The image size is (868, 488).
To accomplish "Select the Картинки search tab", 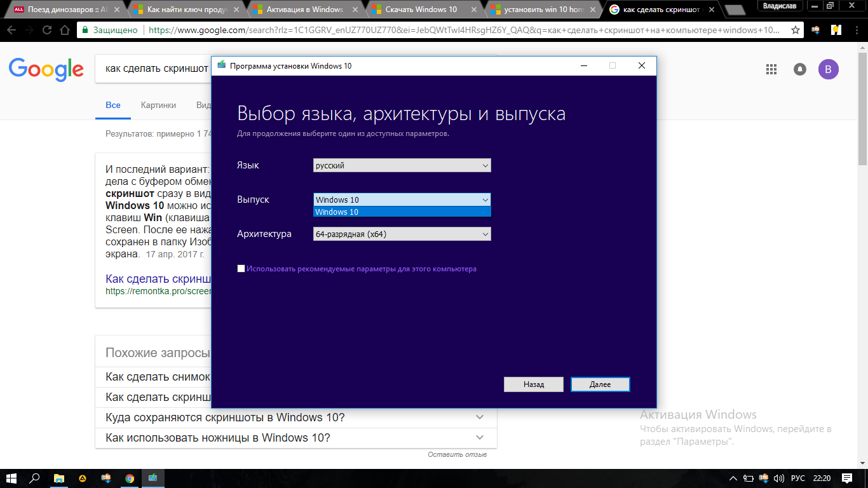I will [158, 105].
